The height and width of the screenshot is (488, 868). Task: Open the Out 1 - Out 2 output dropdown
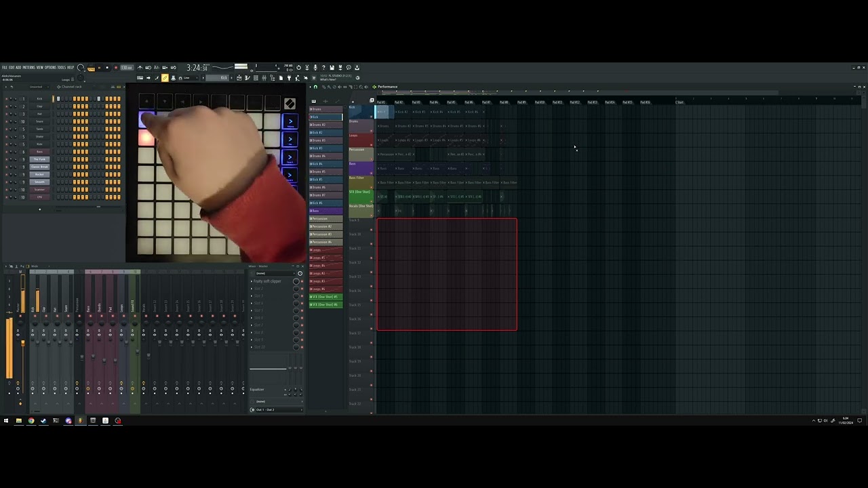click(x=279, y=409)
